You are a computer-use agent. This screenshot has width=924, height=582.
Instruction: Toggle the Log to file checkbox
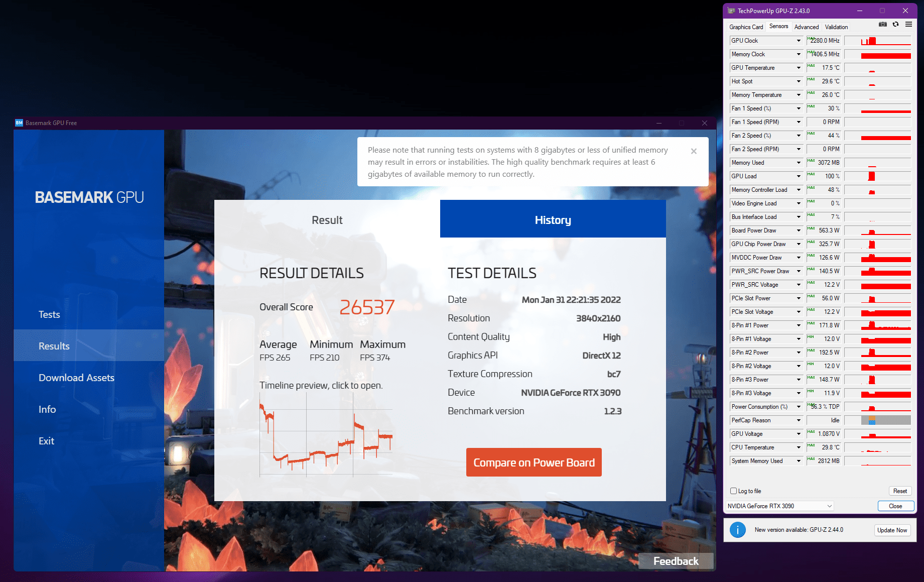pos(734,491)
